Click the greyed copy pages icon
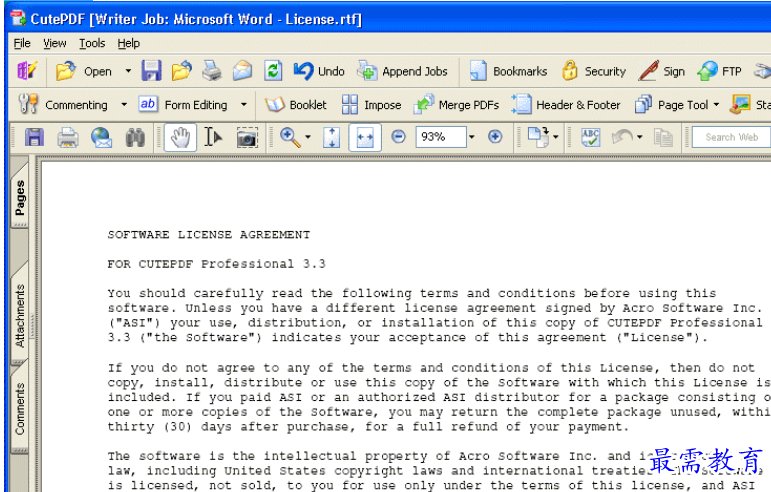The height and width of the screenshot is (492, 771). pyautogui.click(x=663, y=138)
